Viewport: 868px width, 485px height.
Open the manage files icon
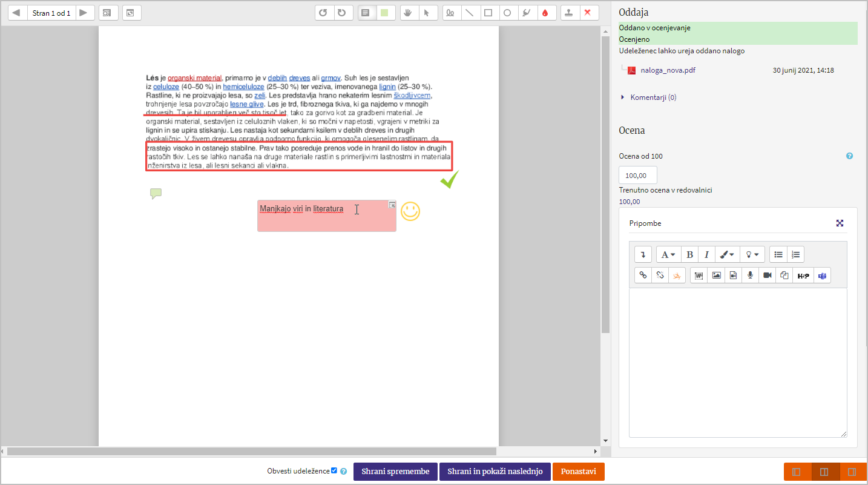click(784, 275)
